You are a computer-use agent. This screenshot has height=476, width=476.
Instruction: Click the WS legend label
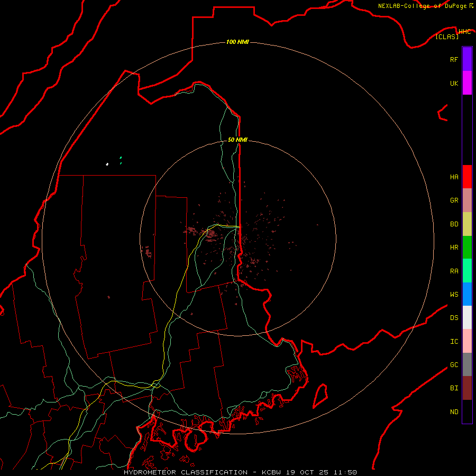[454, 294]
